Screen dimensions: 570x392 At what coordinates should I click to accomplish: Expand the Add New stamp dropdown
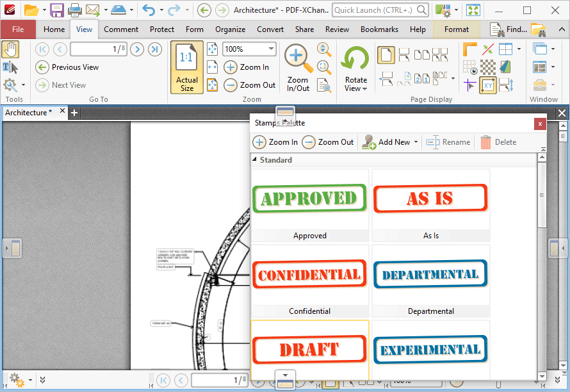click(416, 142)
